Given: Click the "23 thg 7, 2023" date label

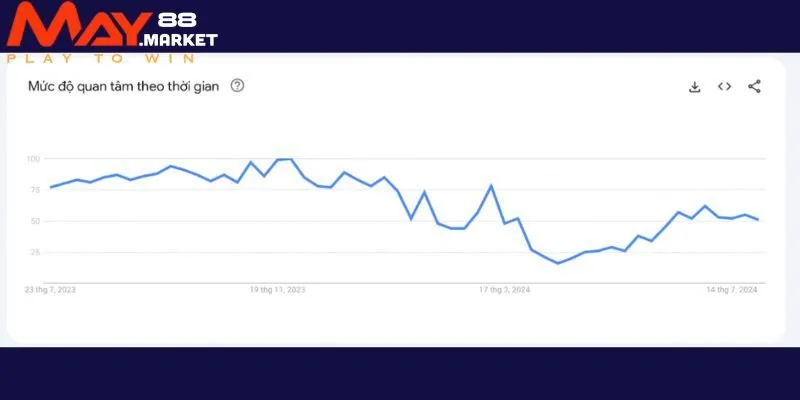Looking at the screenshot, I should (51, 290).
